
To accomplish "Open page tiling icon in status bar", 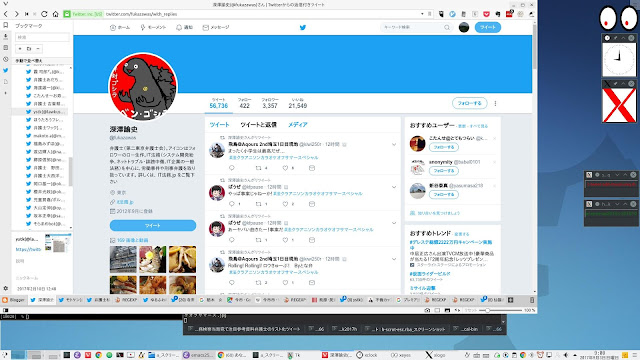I will point(437,310).
